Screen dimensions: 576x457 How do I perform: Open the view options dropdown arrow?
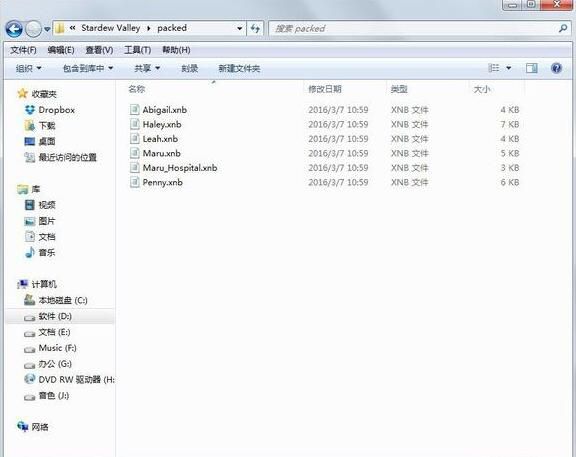tap(509, 68)
